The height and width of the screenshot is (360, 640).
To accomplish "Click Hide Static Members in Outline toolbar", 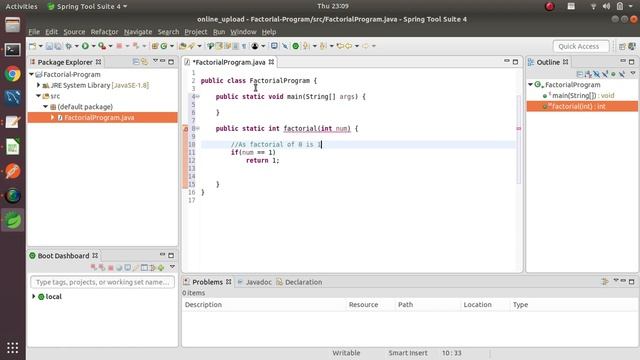I will pyautogui.click(x=605, y=74).
